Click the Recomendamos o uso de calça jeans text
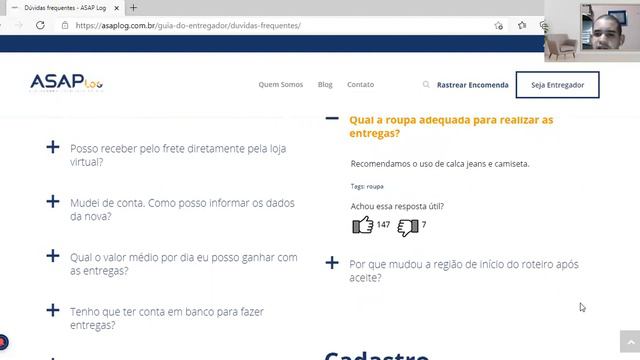This screenshot has height=360, width=640. (440, 164)
